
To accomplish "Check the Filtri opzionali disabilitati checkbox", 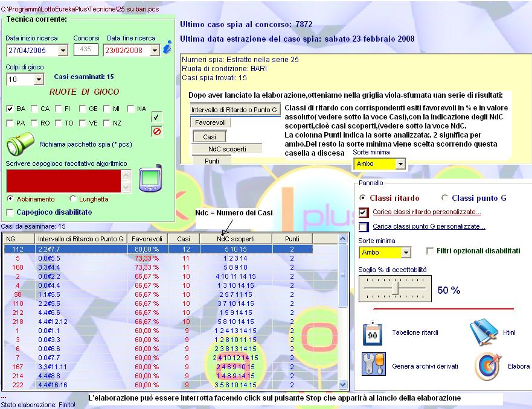I will (429, 251).
